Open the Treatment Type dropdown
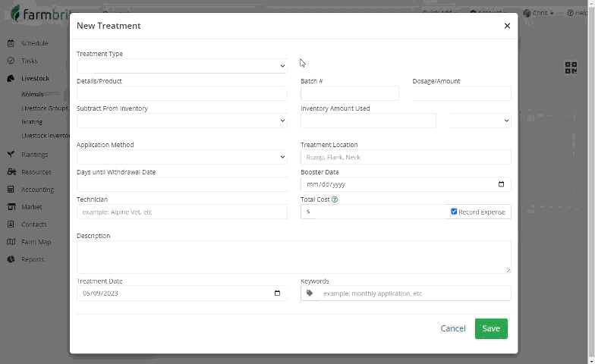 coord(181,66)
